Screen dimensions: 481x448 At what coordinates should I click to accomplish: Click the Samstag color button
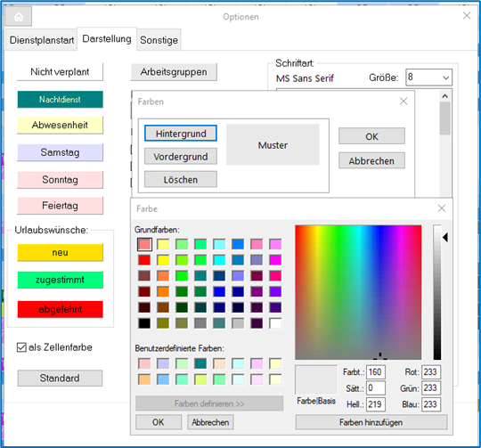click(60, 152)
